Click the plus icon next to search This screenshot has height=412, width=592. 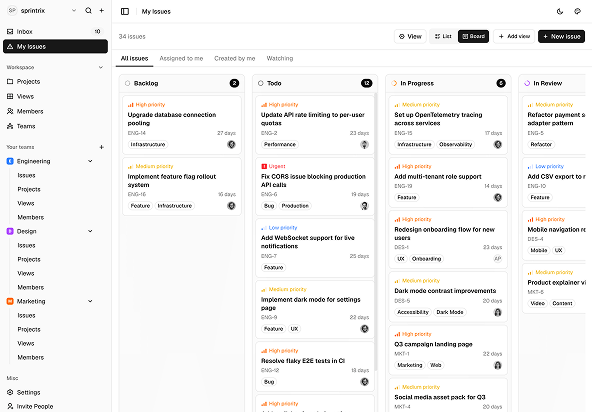[x=102, y=11]
